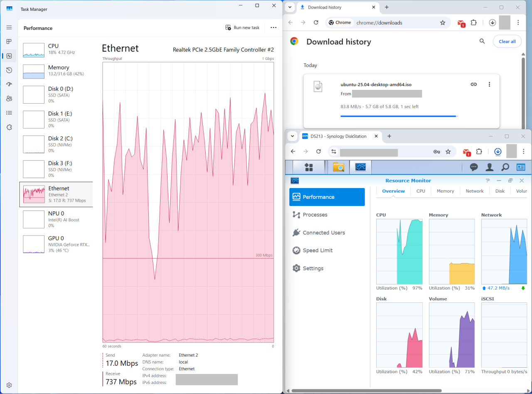Select Ethernet 2 performance item
Image resolution: width=532 pixels, height=394 pixels.
click(56, 194)
